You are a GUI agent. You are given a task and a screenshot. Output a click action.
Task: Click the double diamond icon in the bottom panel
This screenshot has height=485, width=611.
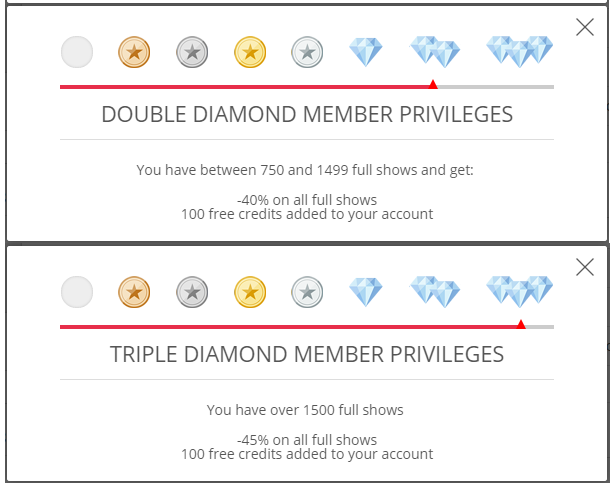(435, 291)
